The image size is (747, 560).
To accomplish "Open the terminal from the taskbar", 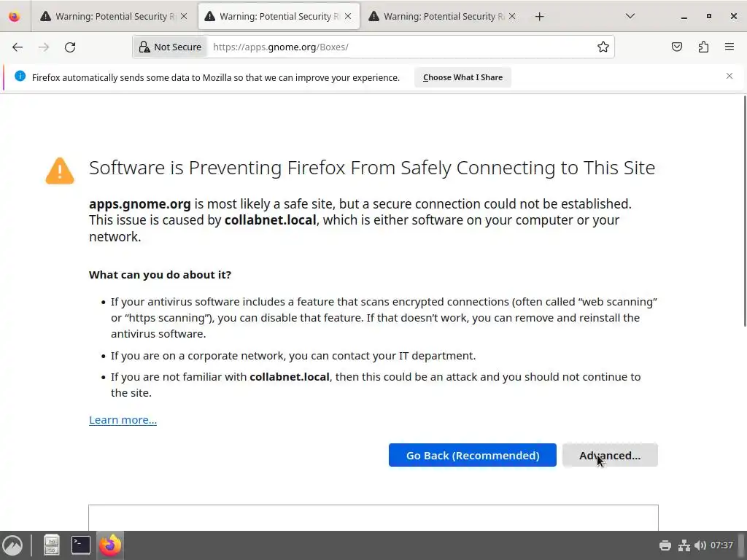I will tap(80, 545).
